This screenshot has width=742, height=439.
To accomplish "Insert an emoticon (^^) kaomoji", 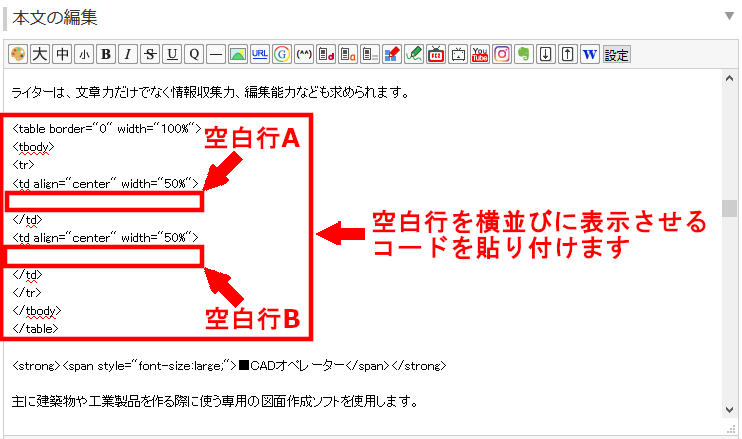I will point(304,54).
